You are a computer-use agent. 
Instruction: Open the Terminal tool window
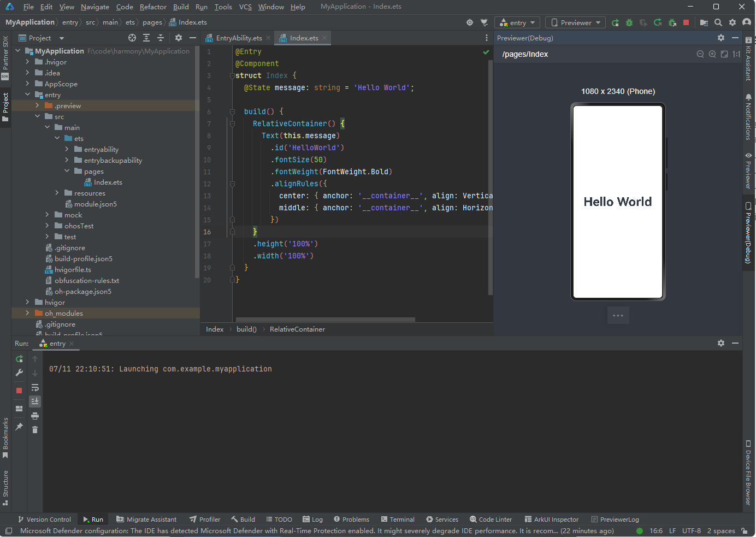[398, 520]
